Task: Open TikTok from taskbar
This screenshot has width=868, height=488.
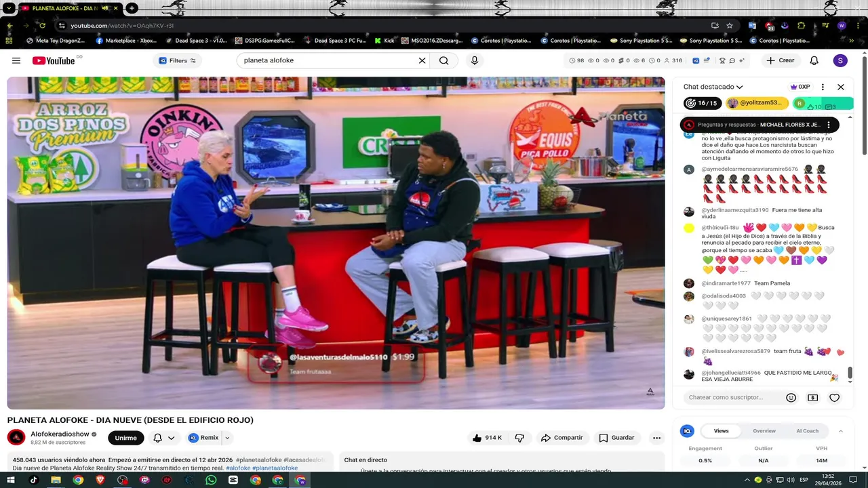Action: pyautogui.click(x=34, y=480)
